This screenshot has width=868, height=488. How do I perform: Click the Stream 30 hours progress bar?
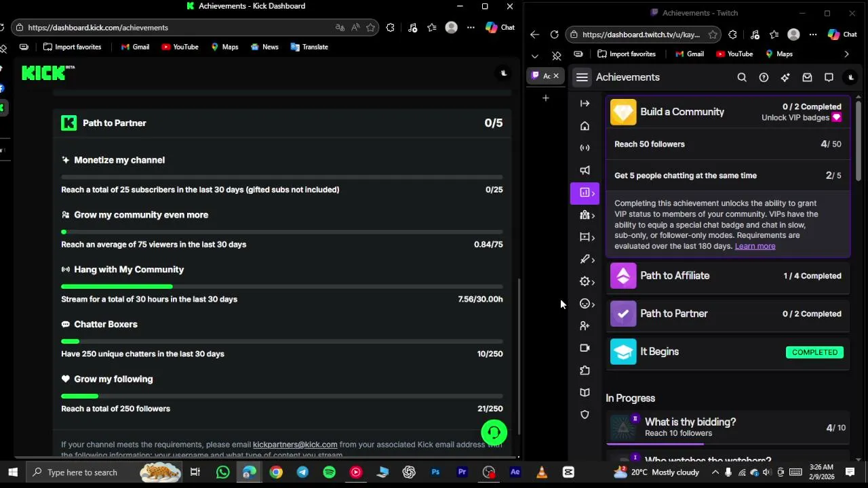point(282,287)
